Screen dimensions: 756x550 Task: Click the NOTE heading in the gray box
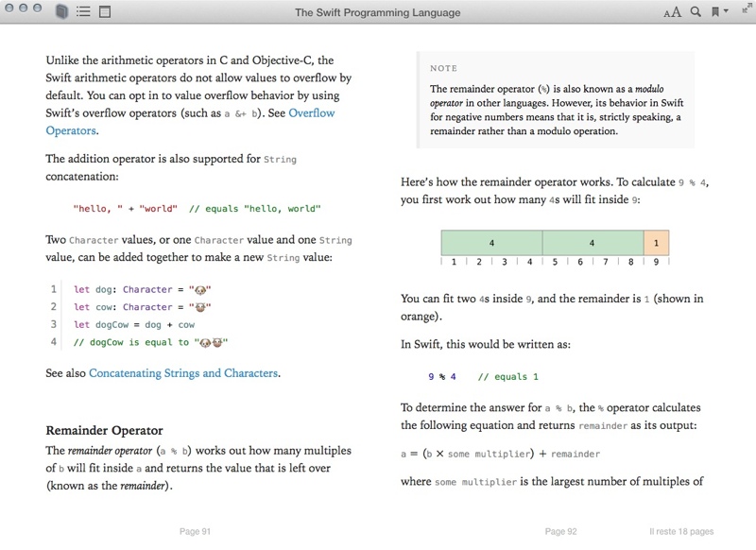tap(443, 68)
